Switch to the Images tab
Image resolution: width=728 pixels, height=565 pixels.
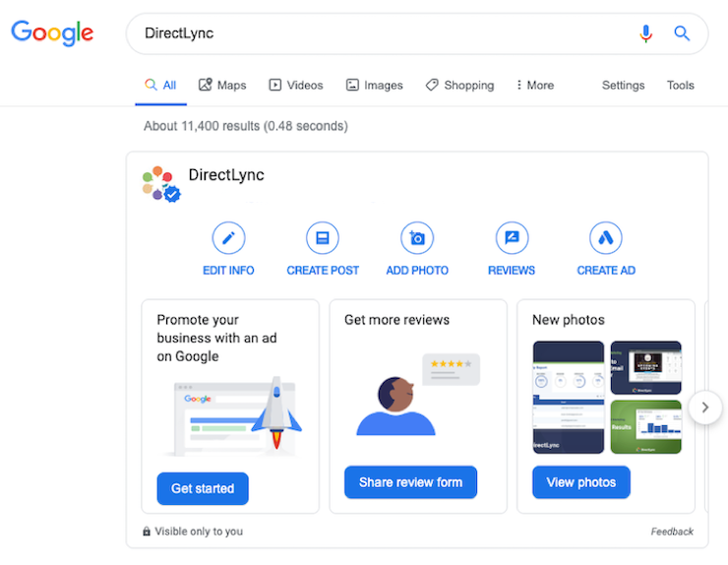374,85
